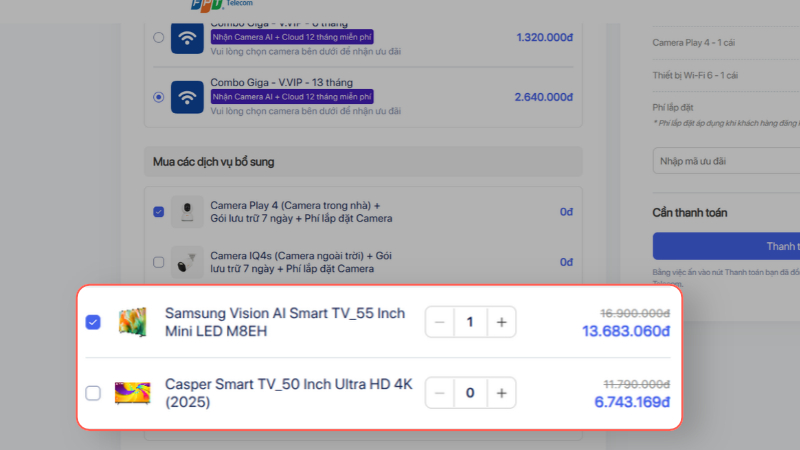Click the 2.640.000đ combo price

tap(543, 97)
